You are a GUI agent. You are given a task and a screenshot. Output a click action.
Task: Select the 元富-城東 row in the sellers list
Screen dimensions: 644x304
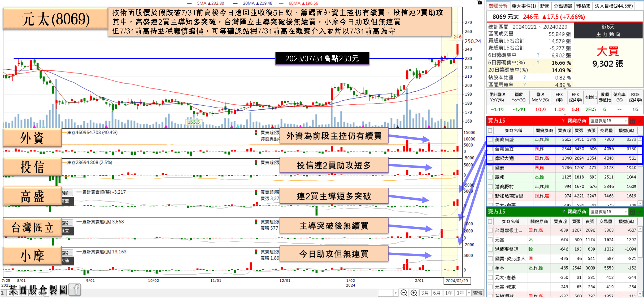pyautogui.click(x=562, y=287)
